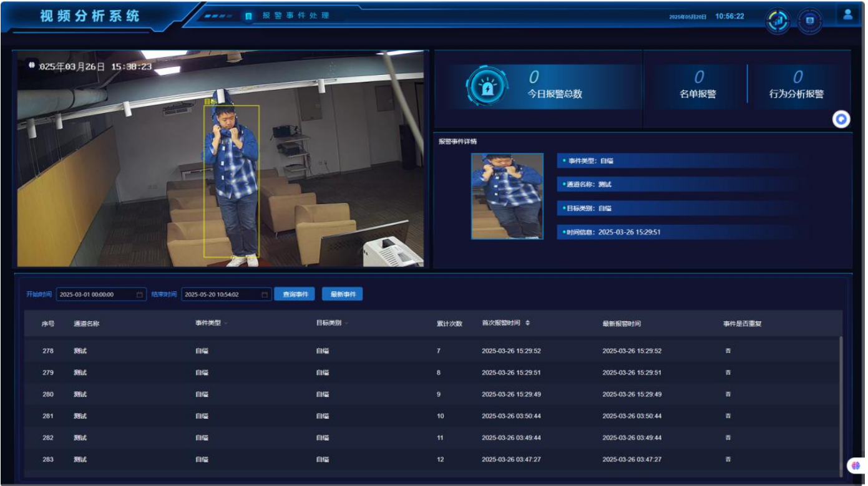Click the 查询事件 button
This screenshot has width=868, height=486.
pyautogui.click(x=295, y=294)
